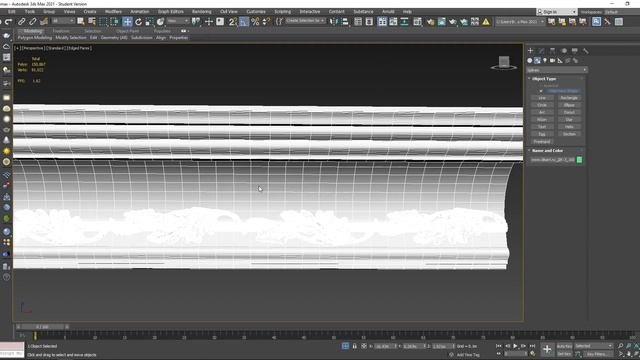640x360 pixels.
Task: Open the Schematic View icon
Action: (404, 22)
